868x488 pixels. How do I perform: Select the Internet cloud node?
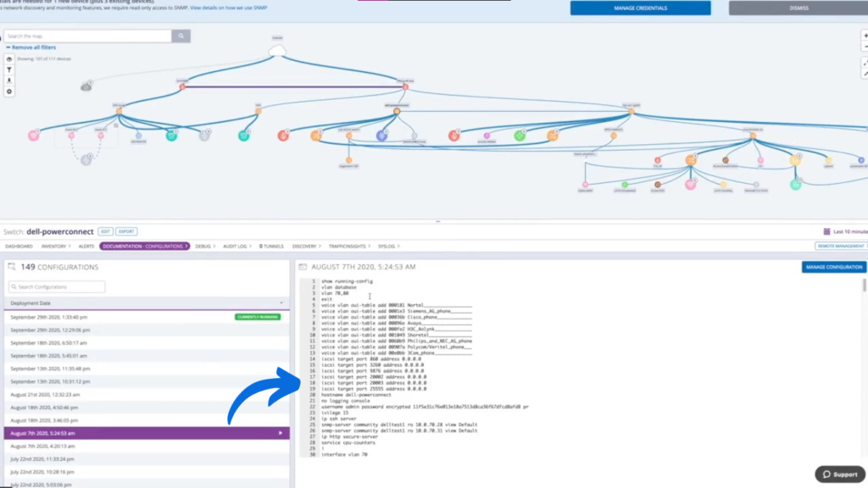277,51
